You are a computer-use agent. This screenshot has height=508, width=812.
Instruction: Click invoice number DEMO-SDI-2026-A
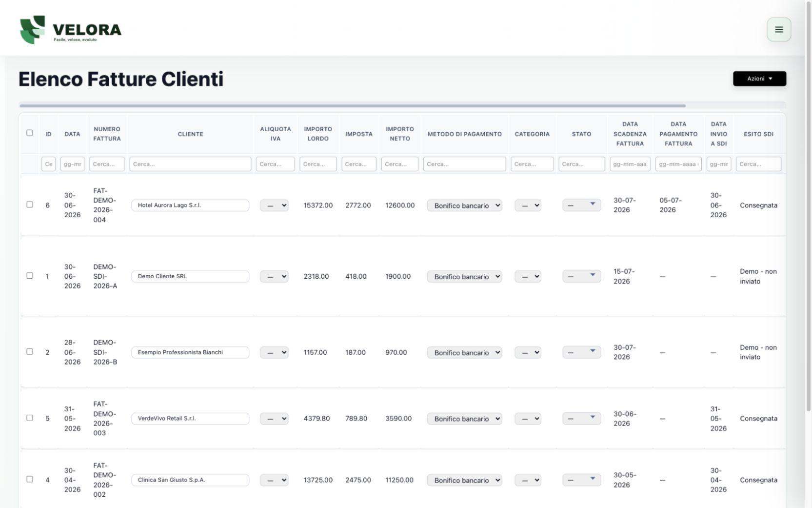coord(105,276)
